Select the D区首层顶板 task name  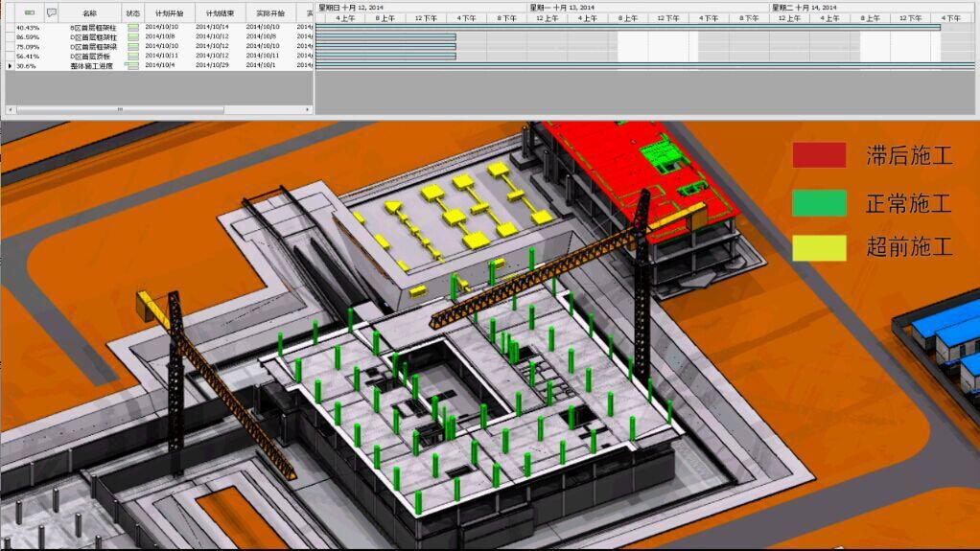pyautogui.click(x=91, y=56)
